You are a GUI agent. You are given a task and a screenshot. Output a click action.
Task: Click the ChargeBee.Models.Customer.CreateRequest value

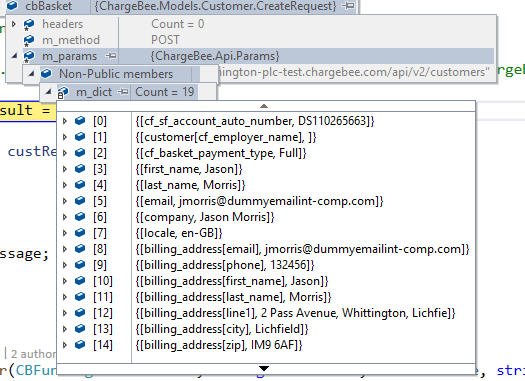pyautogui.click(x=215, y=6)
